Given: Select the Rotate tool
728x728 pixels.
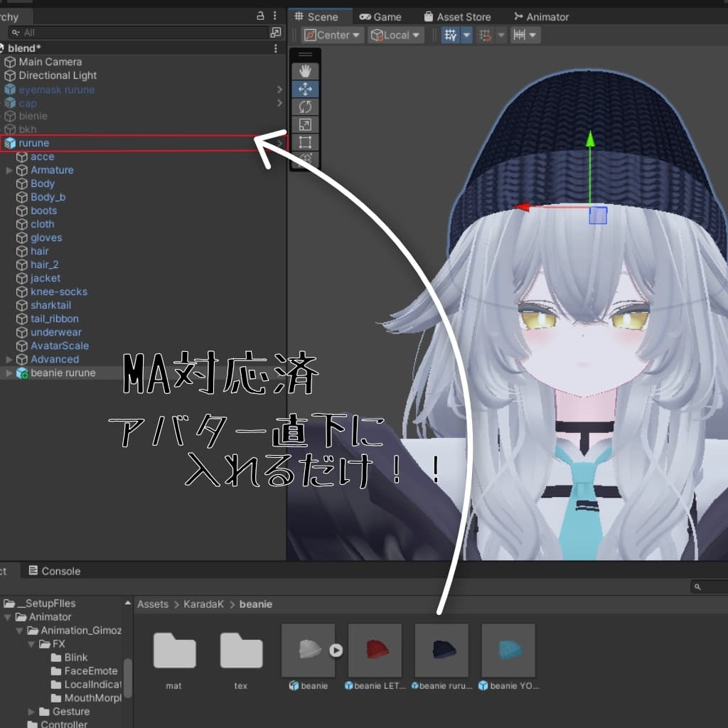Looking at the screenshot, I should coord(305,107).
